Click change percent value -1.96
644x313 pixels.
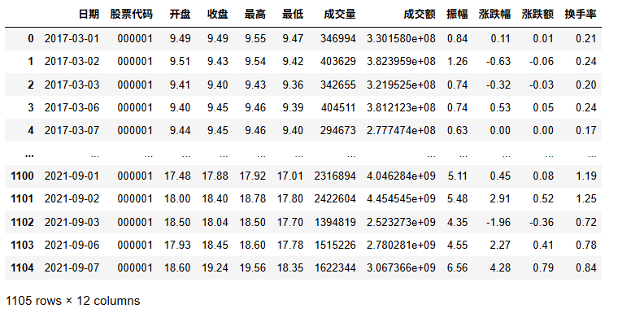coord(498,222)
